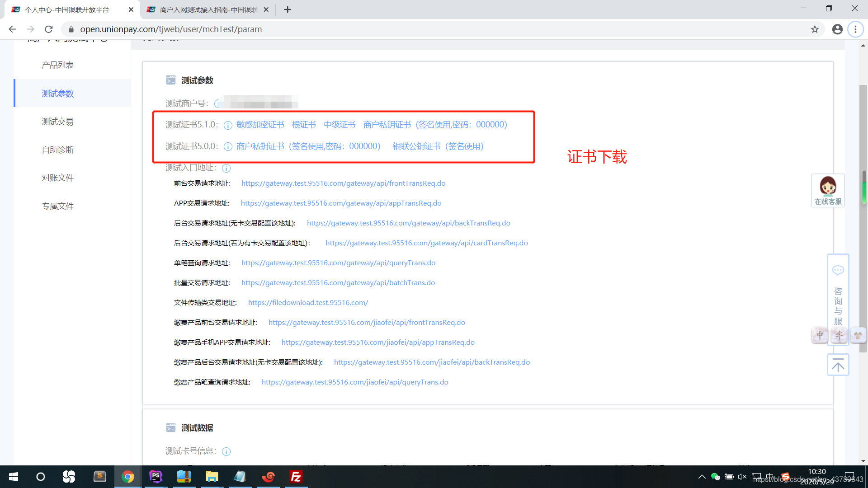868x488 pixels.
Task: Reload the page
Action: tap(49, 29)
